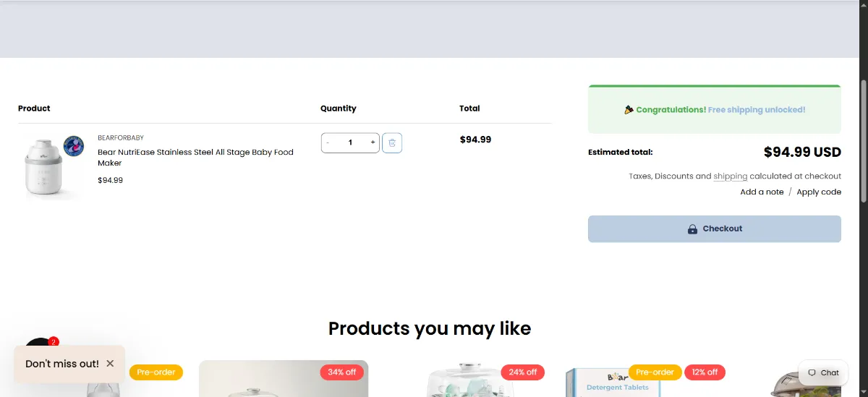Image resolution: width=868 pixels, height=397 pixels.
Task: Decrease quantity with the minus button
Action: click(x=328, y=142)
